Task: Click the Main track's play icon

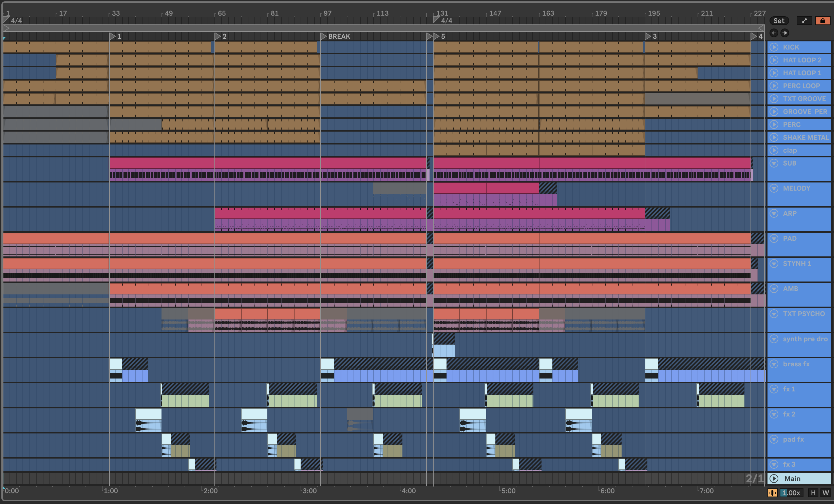Action: click(x=774, y=479)
